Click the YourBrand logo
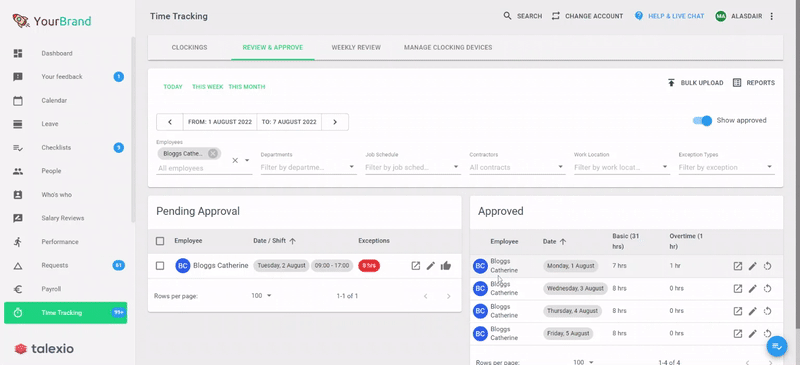 click(52, 21)
